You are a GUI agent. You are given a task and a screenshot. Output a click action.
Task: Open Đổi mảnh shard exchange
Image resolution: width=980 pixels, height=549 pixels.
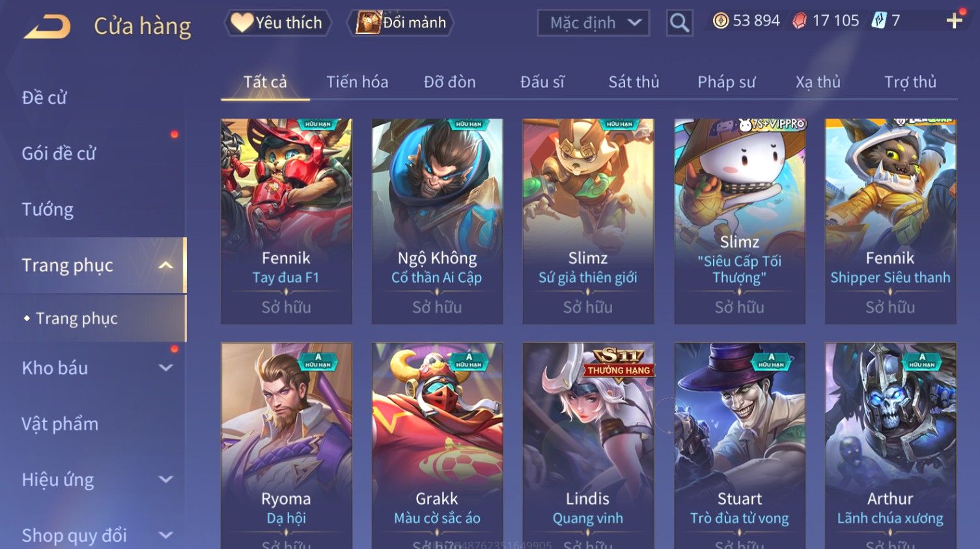tap(402, 23)
